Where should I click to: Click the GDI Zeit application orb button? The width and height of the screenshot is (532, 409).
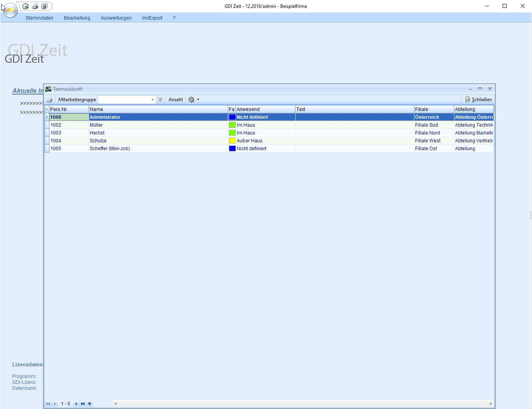click(x=10, y=10)
